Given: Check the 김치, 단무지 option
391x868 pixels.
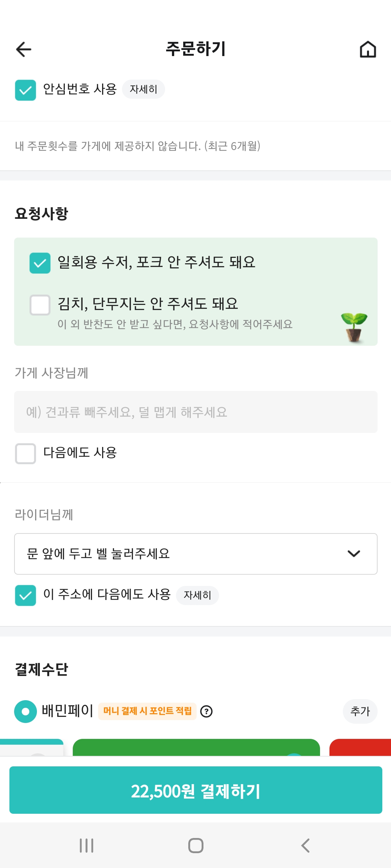Looking at the screenshot, I should pyautogui.click(x=40, y=305).
